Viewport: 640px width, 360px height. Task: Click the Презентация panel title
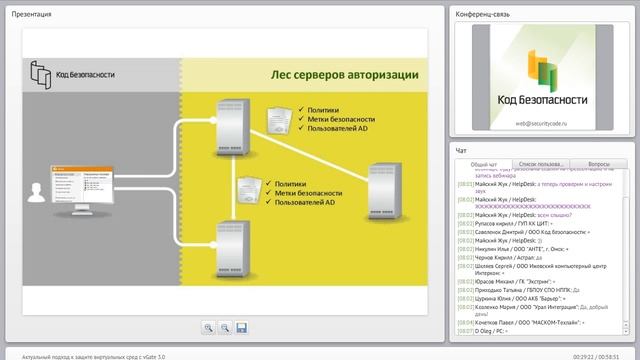(31, 14)
